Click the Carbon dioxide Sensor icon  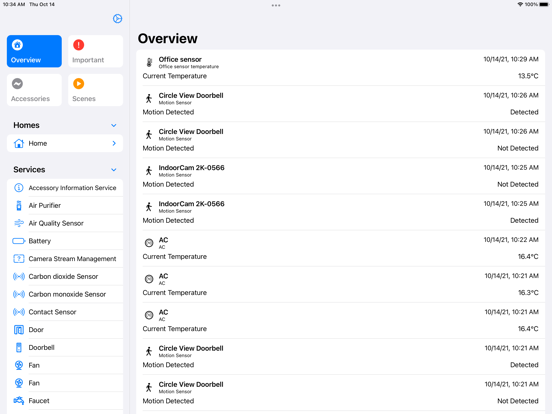19,276
